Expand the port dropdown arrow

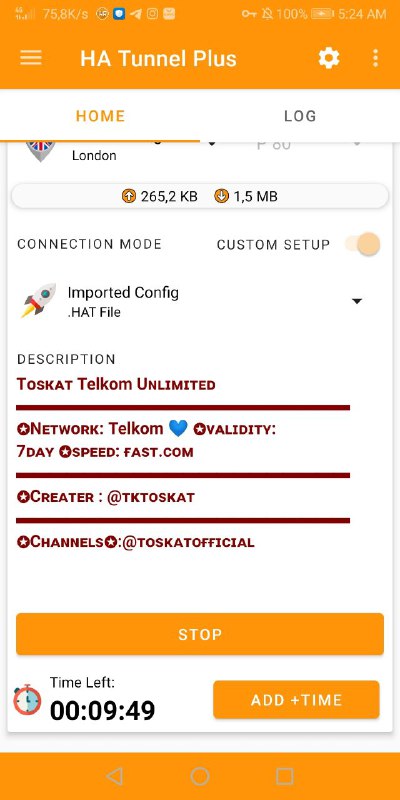[357, 144]
